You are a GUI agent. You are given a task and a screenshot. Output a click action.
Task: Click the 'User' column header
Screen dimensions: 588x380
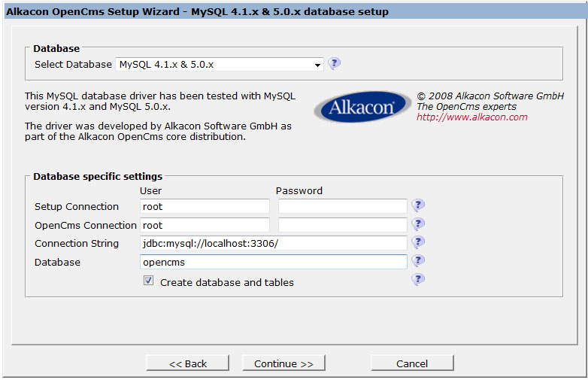click(150, 191)
